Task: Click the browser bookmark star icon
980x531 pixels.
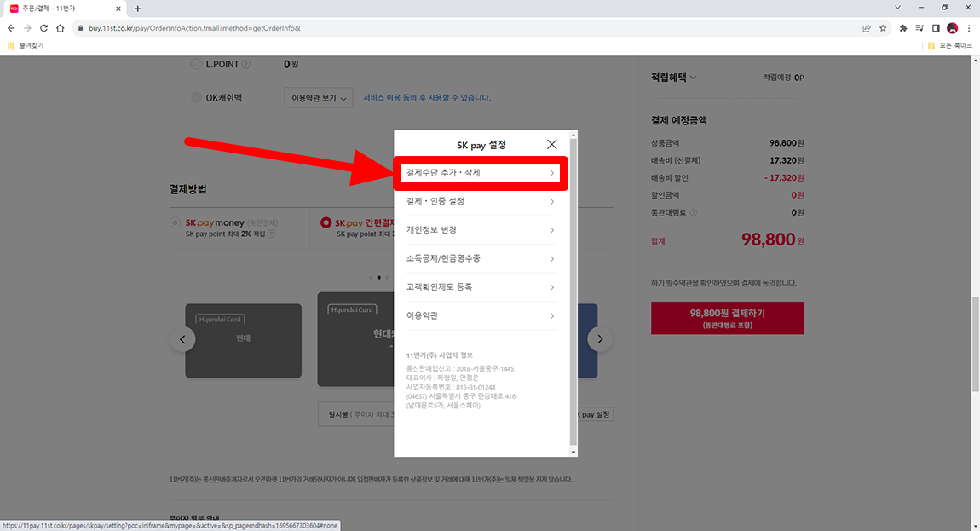Action: [884, 27]
